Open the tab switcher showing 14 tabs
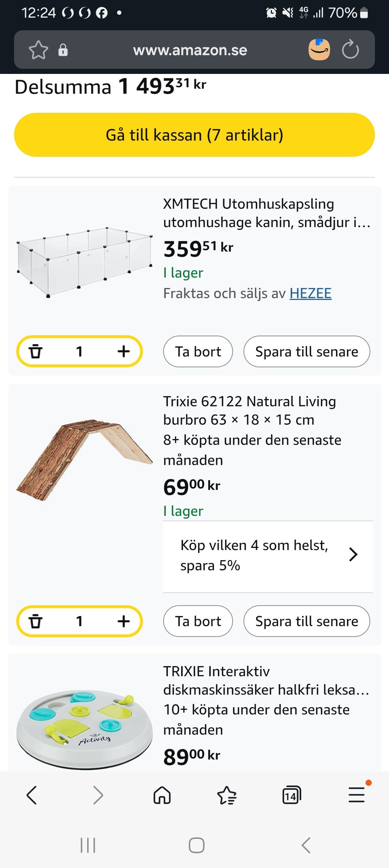Screen dimensions: 389x868 click(x=291, y=795)
